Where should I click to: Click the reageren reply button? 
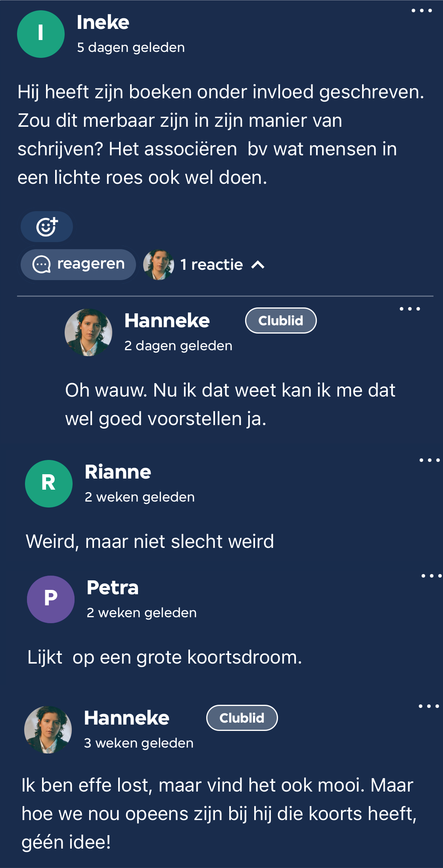click(79, 264)
